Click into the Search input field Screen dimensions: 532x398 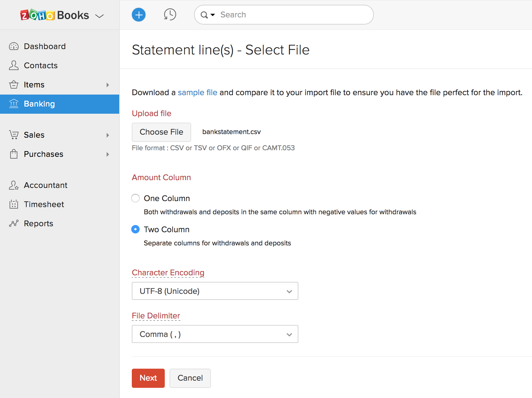pyautogui.click(x=294, y=15)
